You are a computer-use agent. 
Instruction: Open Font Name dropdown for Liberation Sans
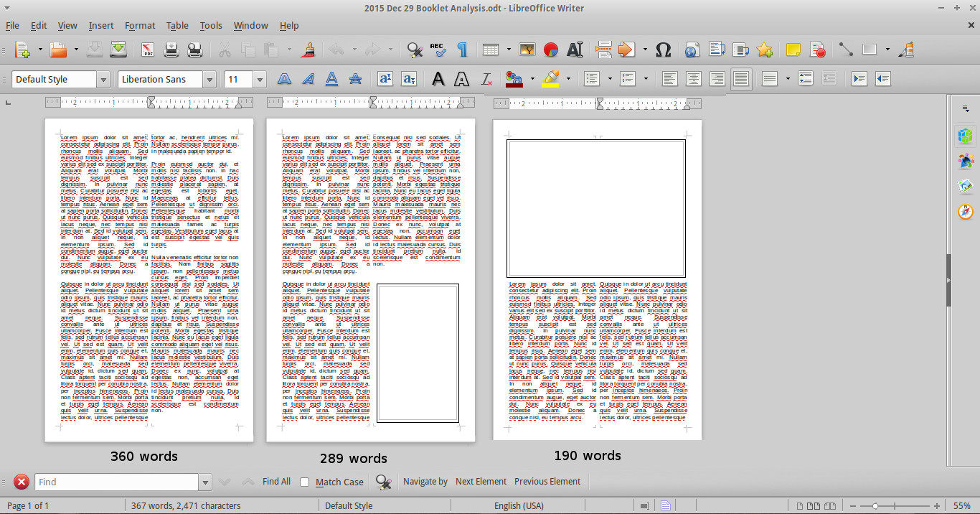click(209, 80)
